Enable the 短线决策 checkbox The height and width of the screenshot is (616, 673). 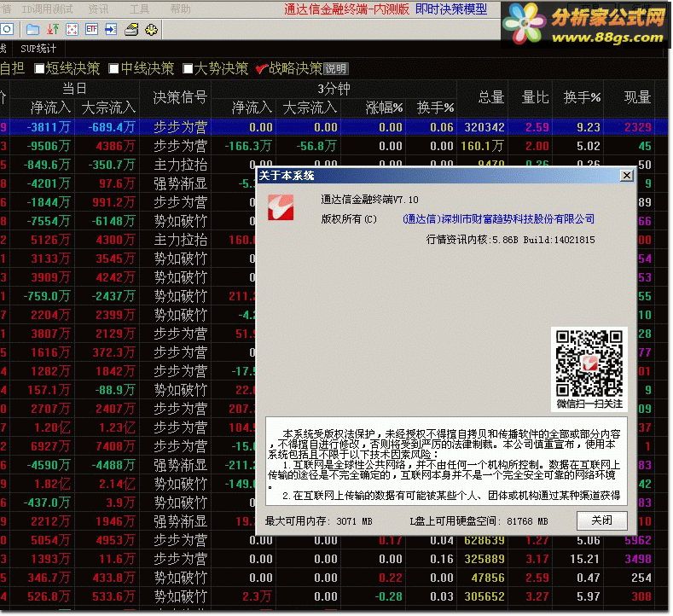click(x=39, y=69)
